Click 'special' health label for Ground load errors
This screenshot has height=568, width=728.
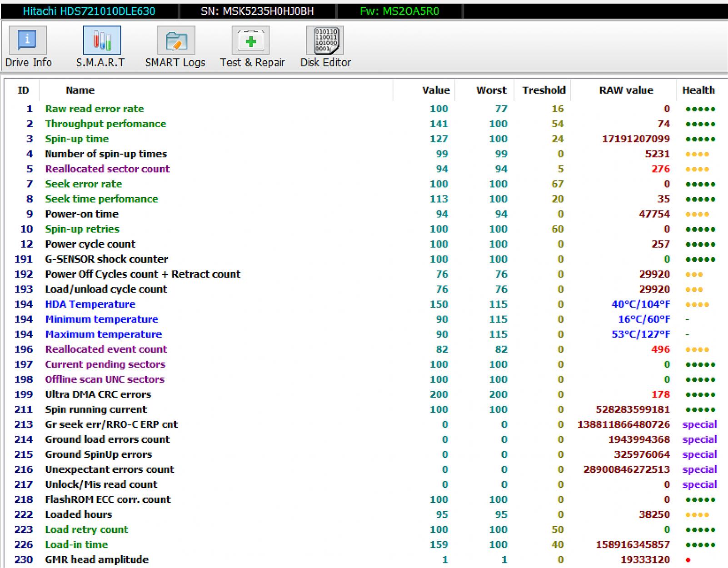point(699,439)
